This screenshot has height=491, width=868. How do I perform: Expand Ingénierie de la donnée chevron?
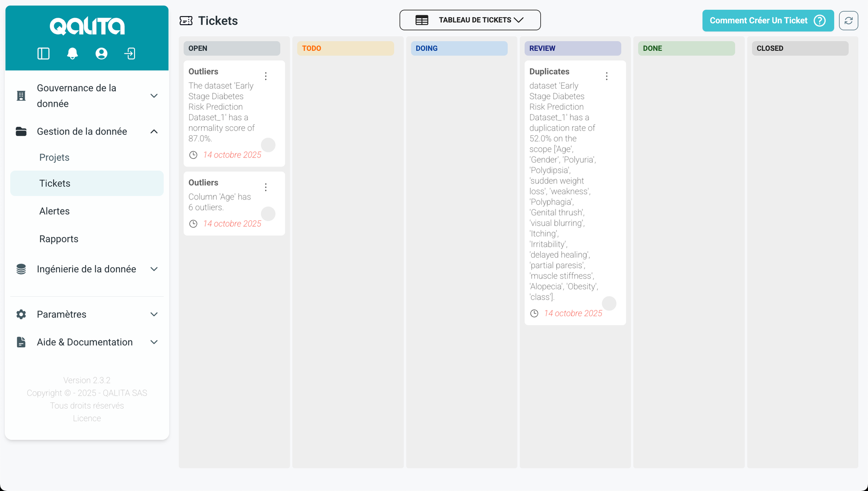click(154, 269)
